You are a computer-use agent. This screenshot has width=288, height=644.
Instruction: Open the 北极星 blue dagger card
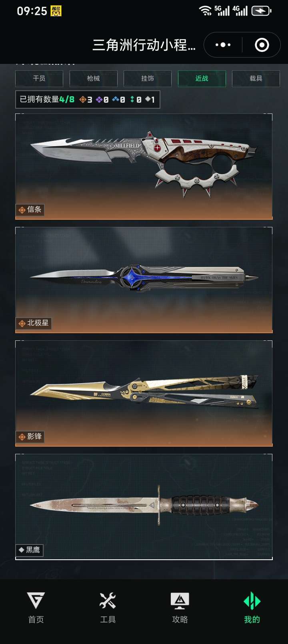coord(144,280)
